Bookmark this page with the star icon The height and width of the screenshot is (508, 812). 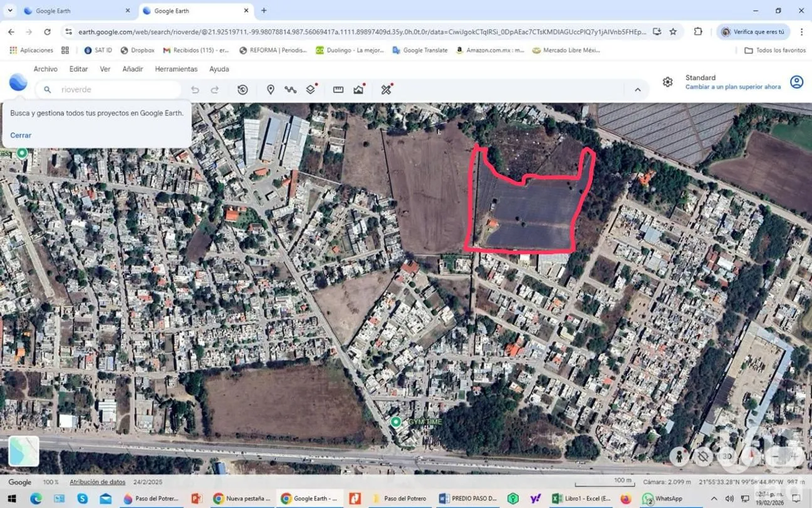[x=673, y=31]
